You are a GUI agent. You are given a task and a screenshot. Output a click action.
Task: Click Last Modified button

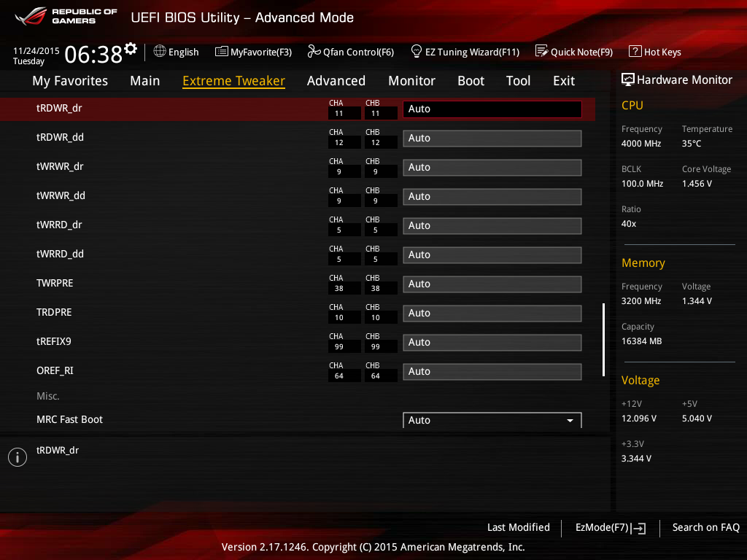click(519, 528)
